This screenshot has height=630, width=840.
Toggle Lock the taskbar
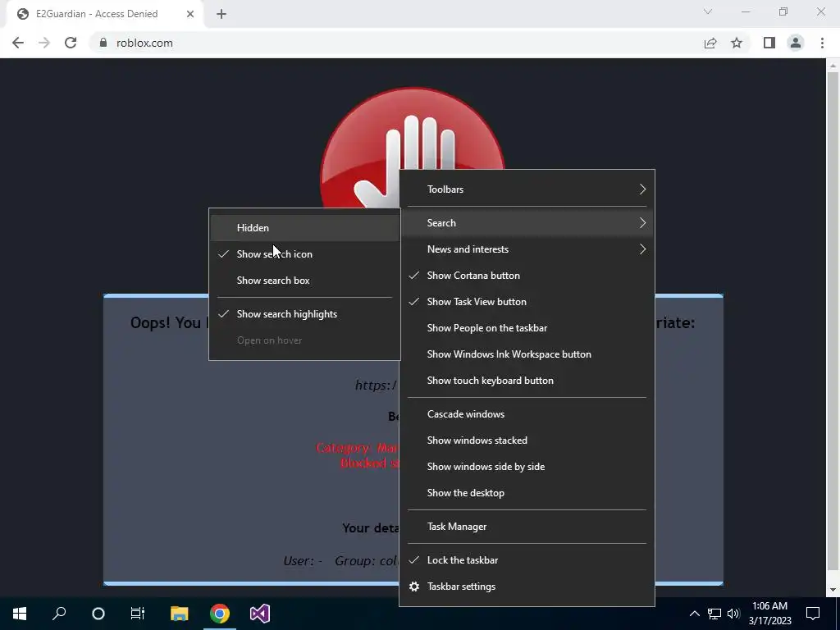pos(527,559)
